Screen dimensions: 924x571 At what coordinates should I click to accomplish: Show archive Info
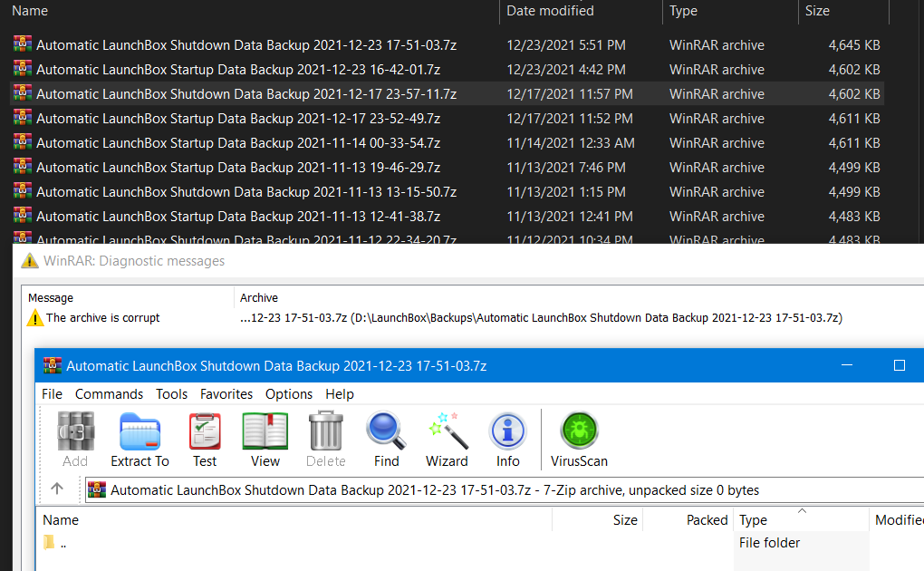(507, 431)
